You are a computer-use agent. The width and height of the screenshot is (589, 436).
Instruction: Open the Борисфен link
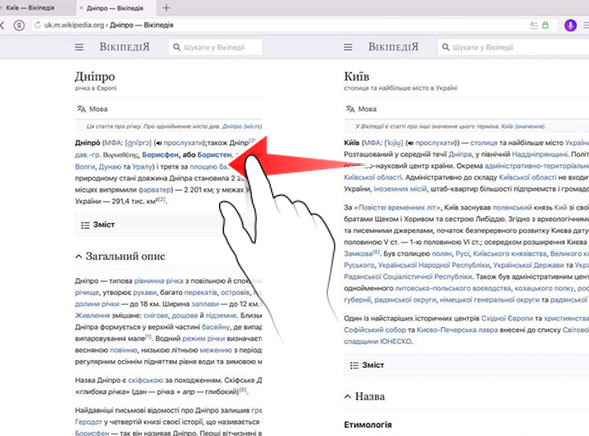tap(160, 155)
